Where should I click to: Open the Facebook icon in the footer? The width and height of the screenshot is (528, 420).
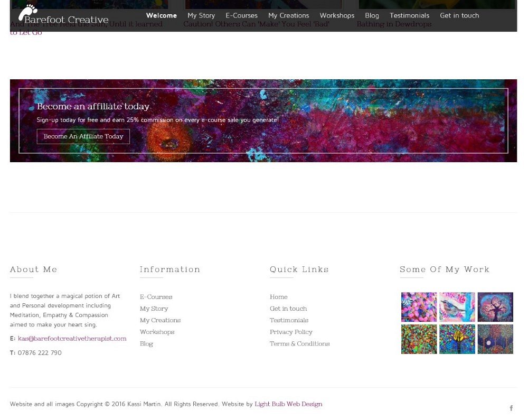point(511,408)
